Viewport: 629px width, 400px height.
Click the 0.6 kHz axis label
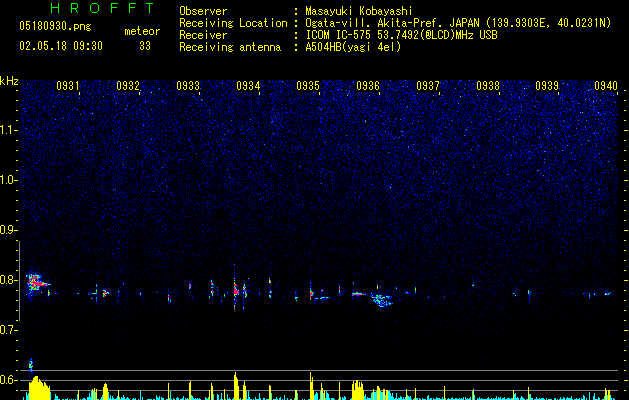(x=8, y=380)
